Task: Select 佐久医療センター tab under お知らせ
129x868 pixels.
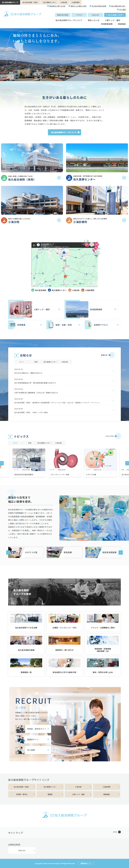Action: (x=50, y=362)
